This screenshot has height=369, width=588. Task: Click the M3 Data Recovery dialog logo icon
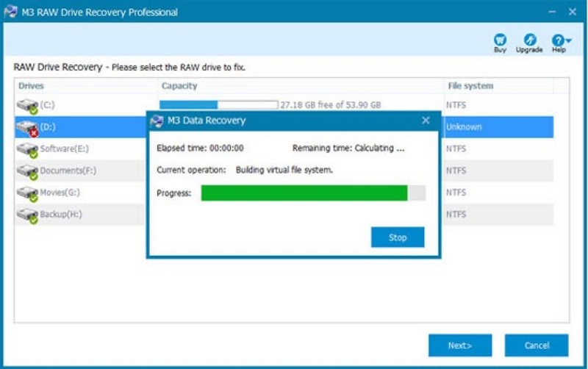[157, 121]
